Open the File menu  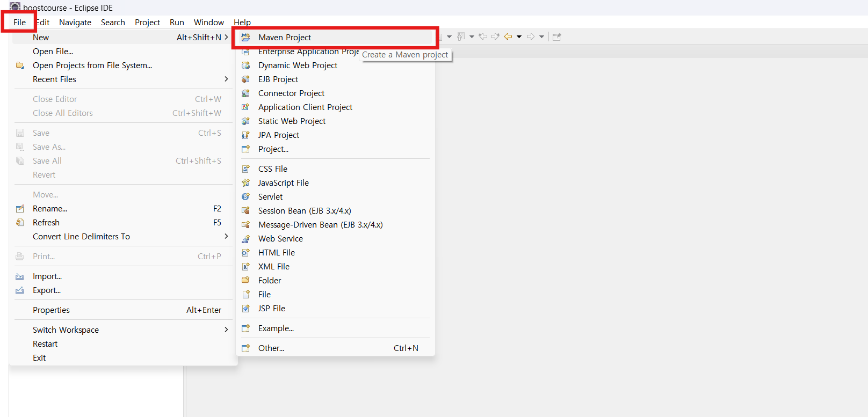(x=19, y=23)
